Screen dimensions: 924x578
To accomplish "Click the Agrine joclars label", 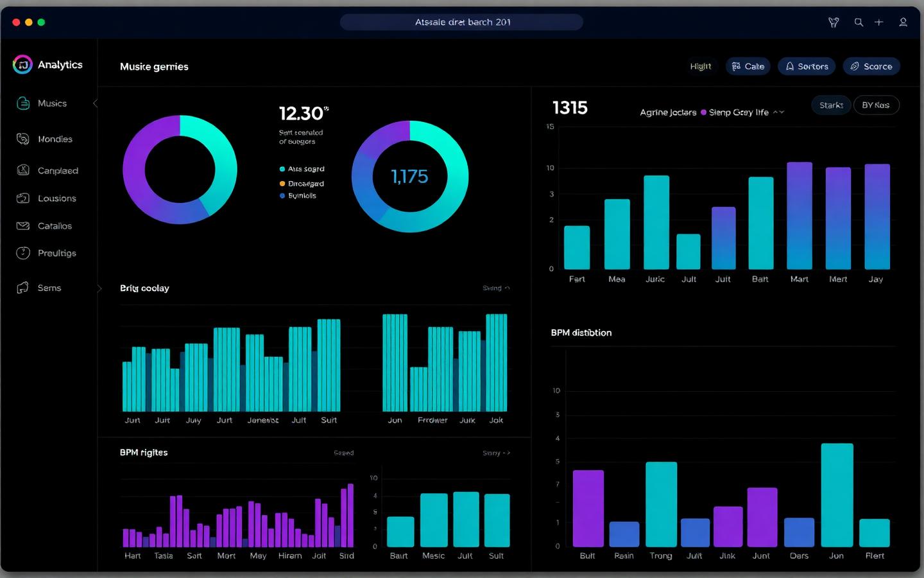I will 668,112.
